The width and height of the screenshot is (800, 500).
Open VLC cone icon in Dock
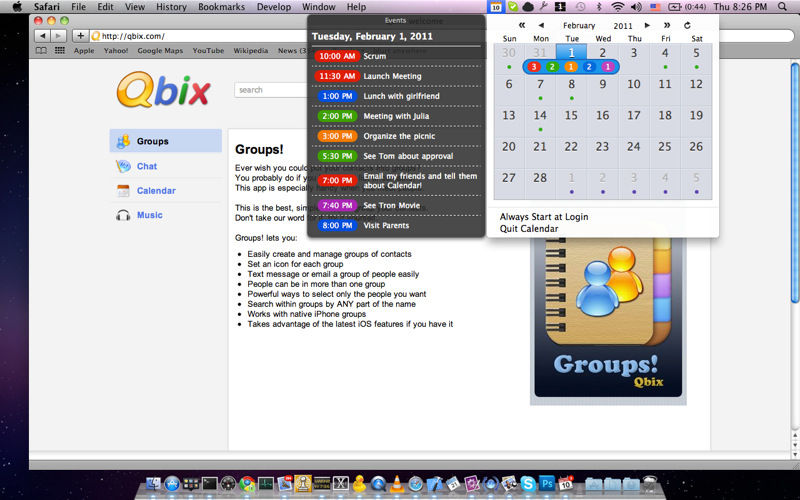point(396,483)
